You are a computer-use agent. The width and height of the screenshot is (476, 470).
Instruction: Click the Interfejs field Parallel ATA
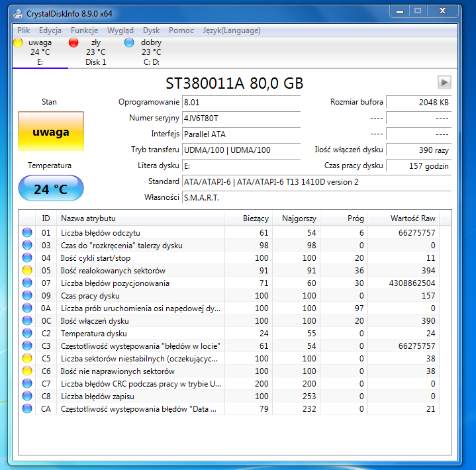point(242,134)
